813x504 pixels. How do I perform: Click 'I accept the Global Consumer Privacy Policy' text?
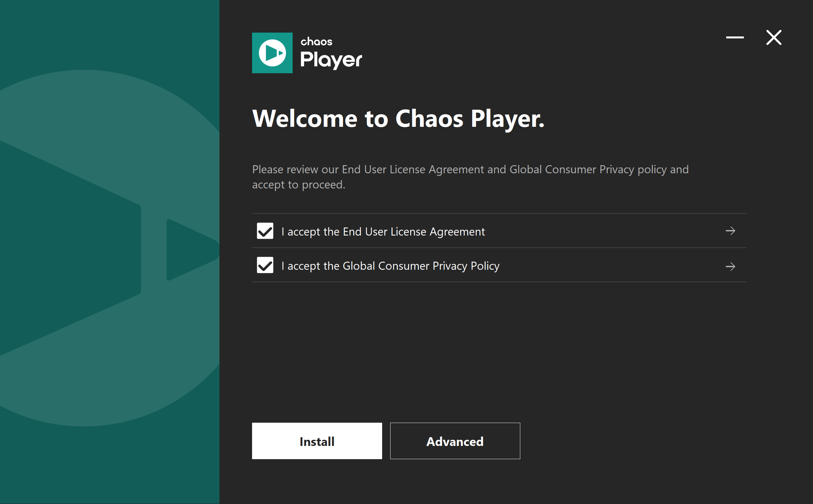click(390, 266)
